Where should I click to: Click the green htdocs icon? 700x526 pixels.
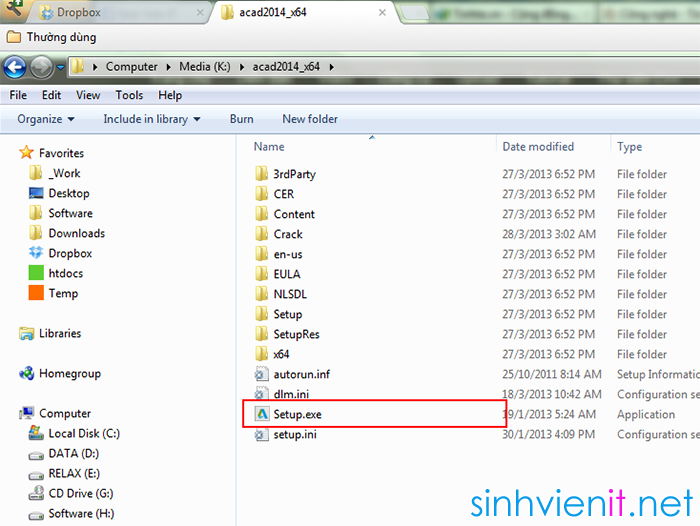[x=36, y=272]
